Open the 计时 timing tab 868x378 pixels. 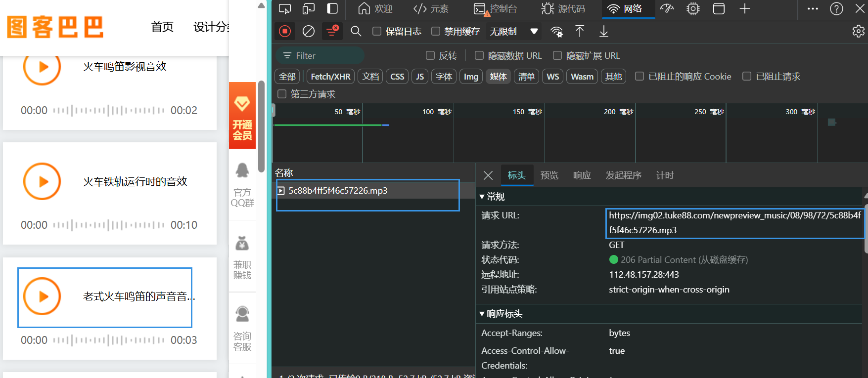coord(665,175)
